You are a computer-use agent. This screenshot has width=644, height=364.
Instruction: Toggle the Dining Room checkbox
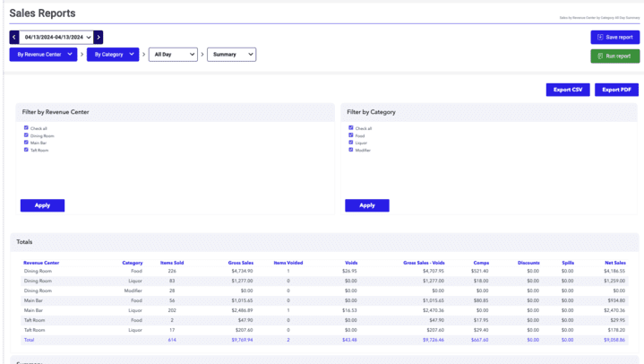coord(26,135)
